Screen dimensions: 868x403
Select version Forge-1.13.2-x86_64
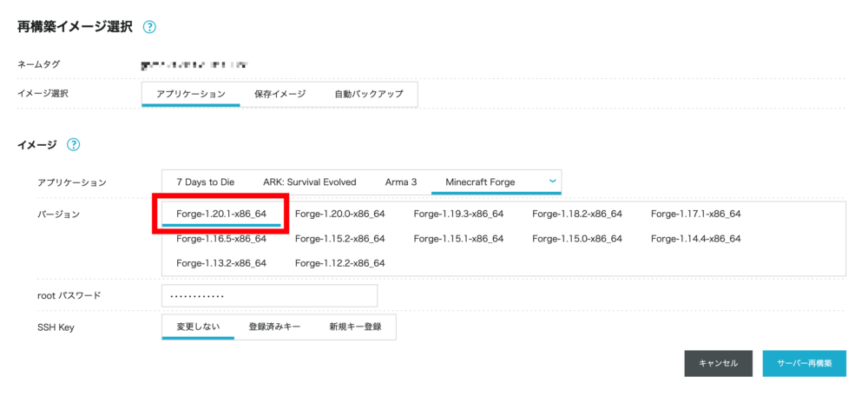221,263
